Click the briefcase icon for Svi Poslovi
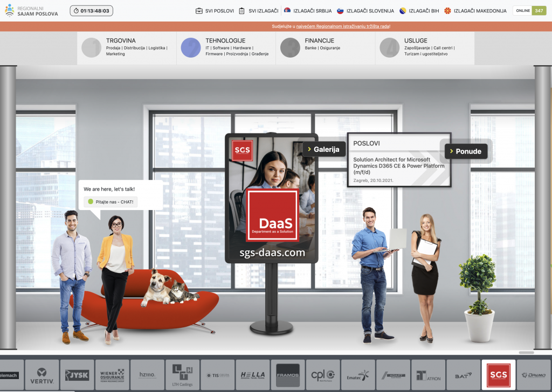The image size is (552, 392). coord(199,11)
